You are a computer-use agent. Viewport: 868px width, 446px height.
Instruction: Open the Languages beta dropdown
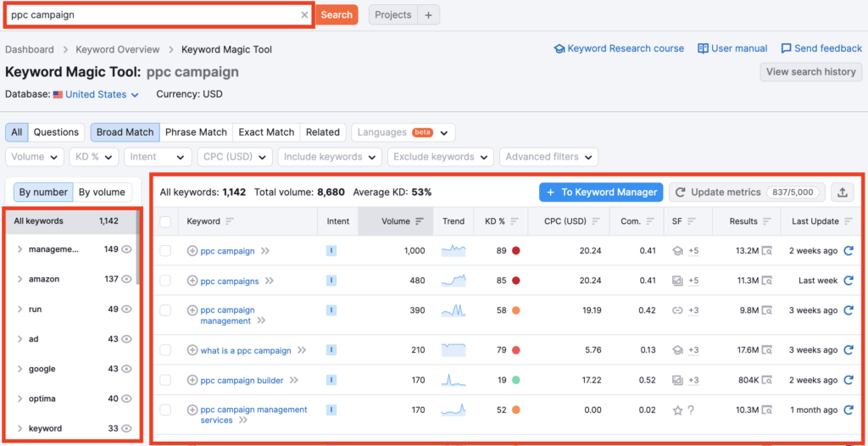tap(403, 132)
